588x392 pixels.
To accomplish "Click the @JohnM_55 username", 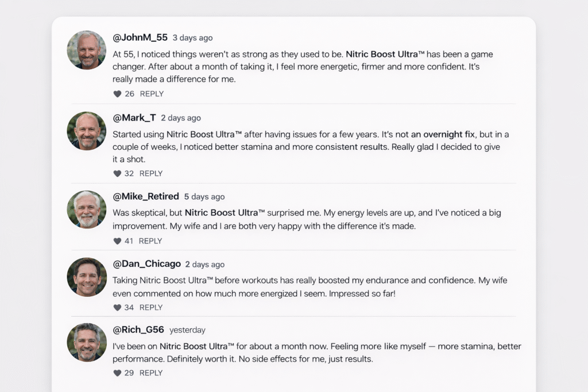I will 140,38.
